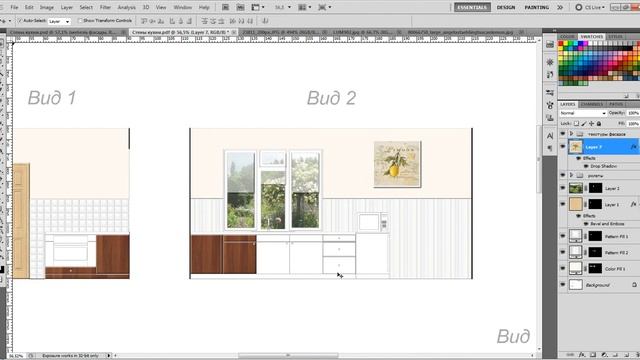Click the Create new group icon
Screen dimensions: 640x360
615,355
